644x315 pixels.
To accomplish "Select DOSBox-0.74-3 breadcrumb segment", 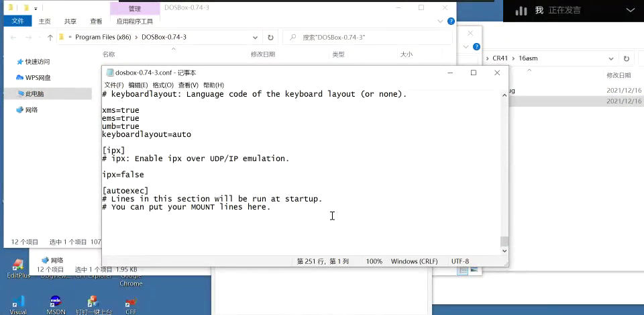I will pyautogui.click(x=164, y=38).
